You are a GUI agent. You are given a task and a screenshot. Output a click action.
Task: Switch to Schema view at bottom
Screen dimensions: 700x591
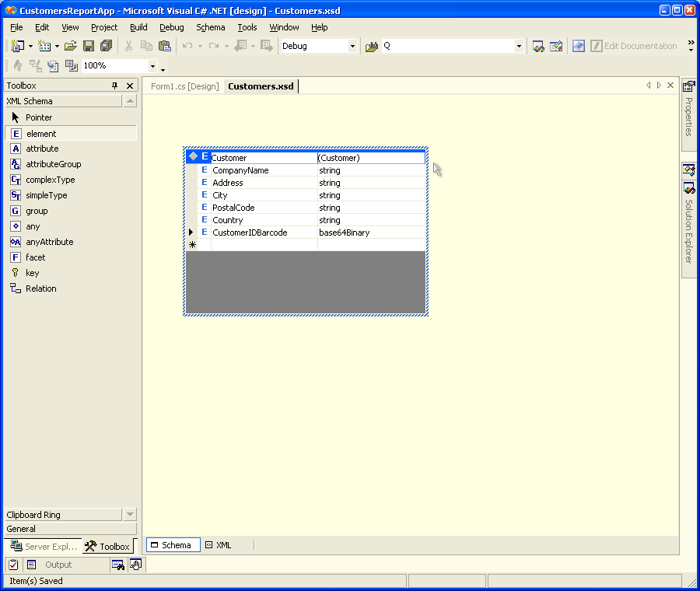(x=173, y=545)
